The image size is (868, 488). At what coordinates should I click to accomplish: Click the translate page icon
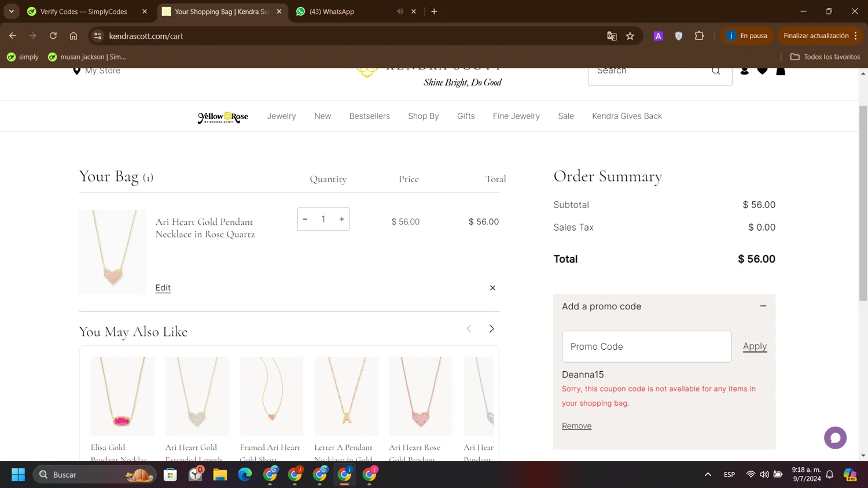pos(612,36)
